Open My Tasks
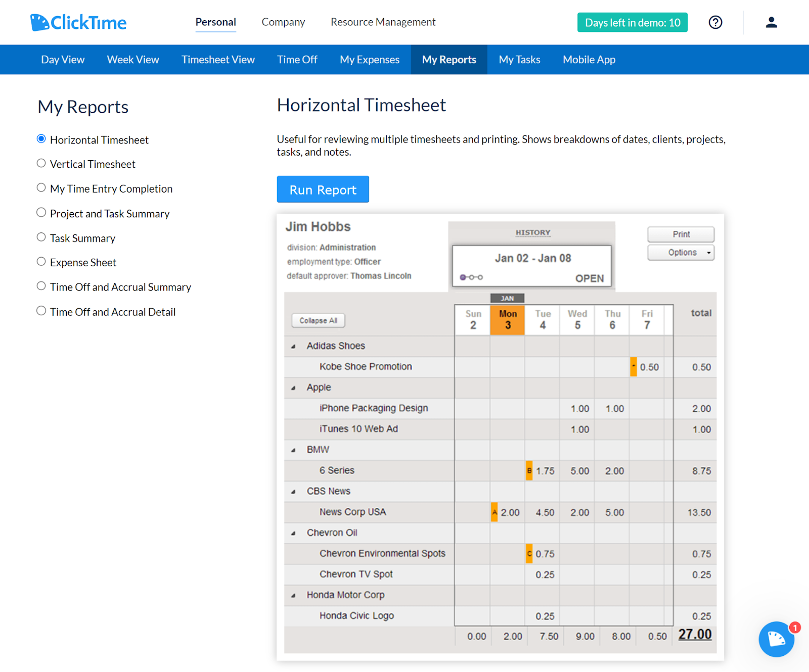This screenshot has width=809, height=672. (519, 60)
